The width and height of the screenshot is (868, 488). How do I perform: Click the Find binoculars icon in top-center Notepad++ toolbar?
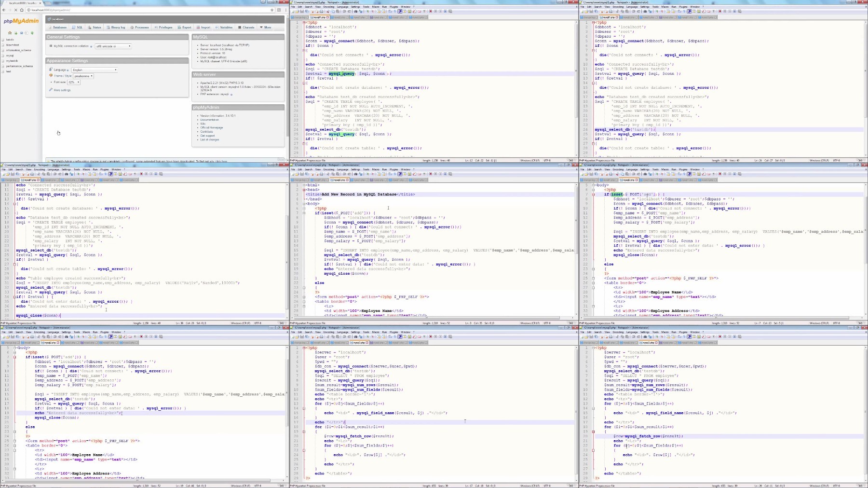point(355,12)
